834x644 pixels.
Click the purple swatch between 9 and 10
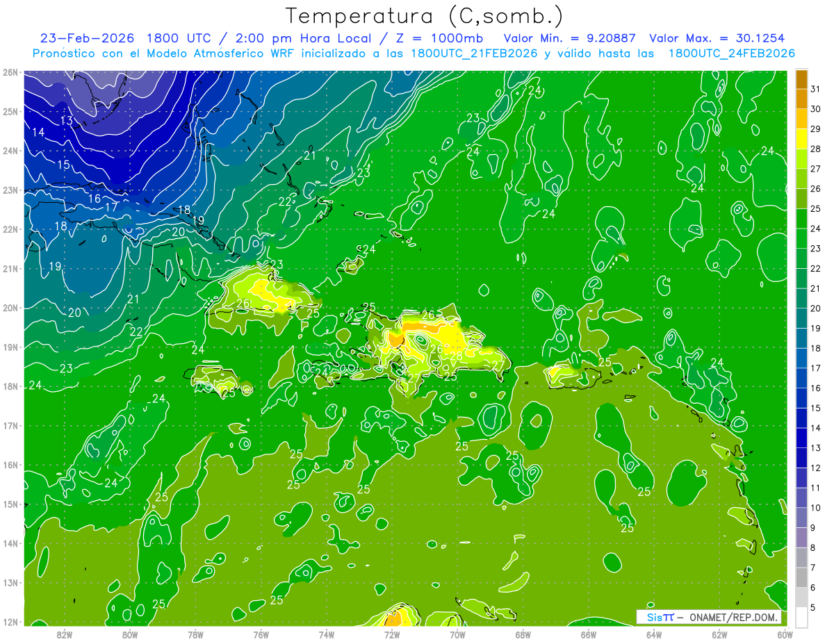pyautogui.click(x=801, y=518)
